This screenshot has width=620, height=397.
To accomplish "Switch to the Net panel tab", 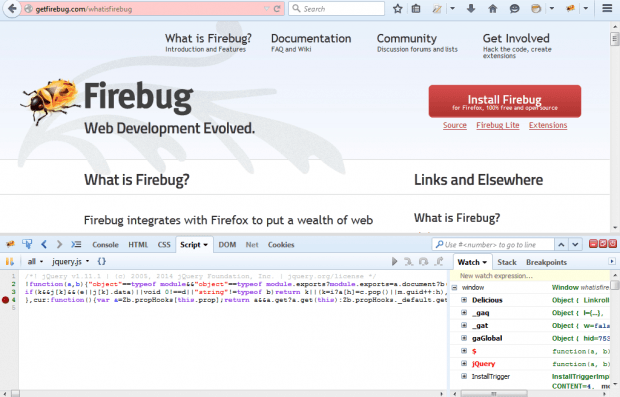I will point(252,245).
